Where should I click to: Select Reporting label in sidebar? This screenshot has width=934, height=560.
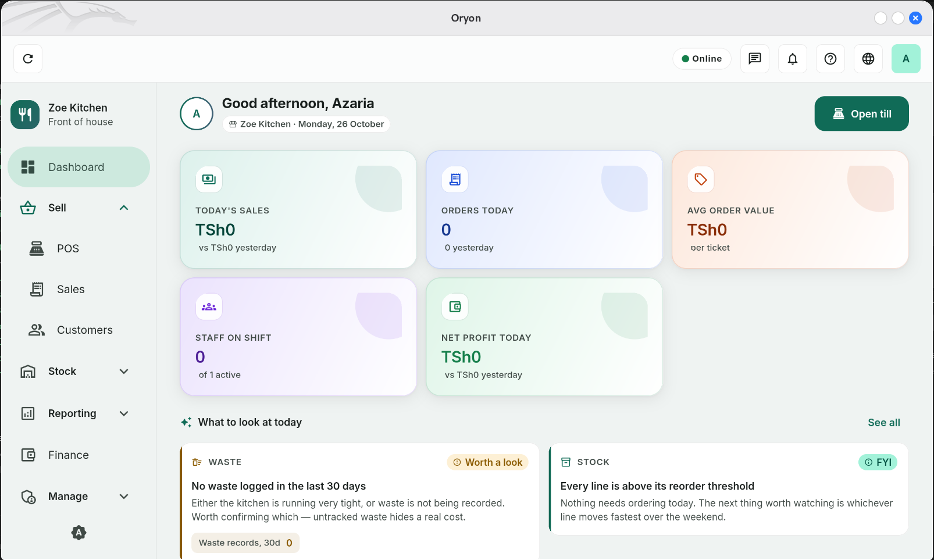(x=72, y=413)
